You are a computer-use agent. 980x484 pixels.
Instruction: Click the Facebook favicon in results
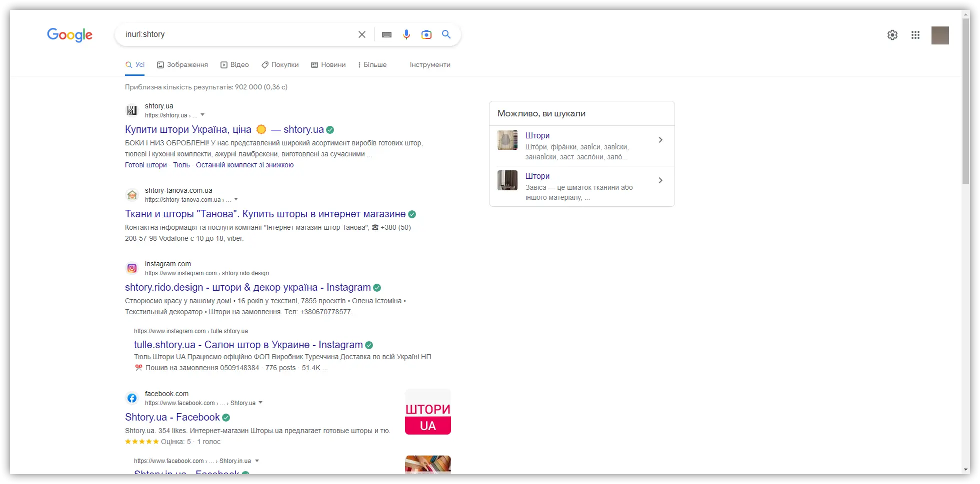pos(132,398)
